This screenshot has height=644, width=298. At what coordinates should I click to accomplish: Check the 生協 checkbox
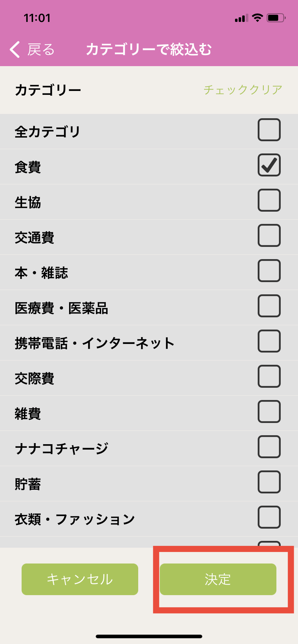pos(269,200)
